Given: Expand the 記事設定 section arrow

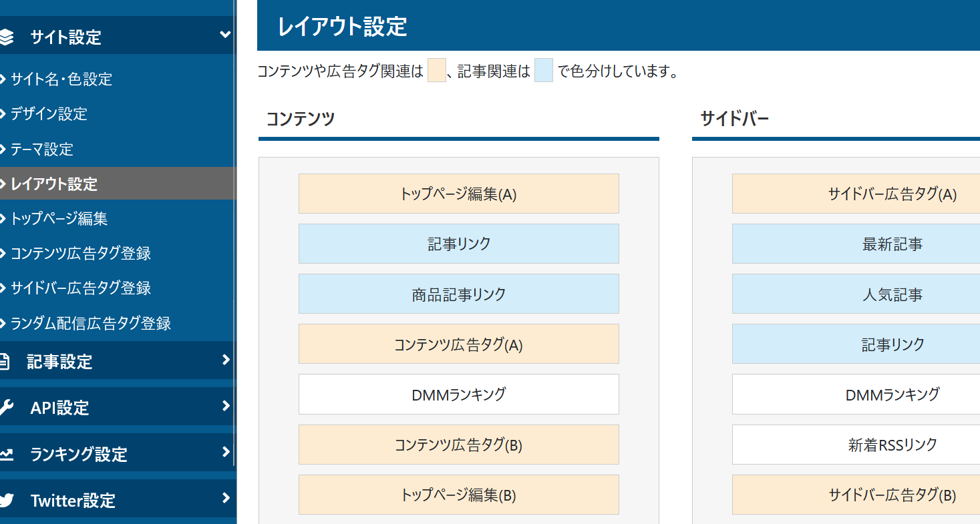Looking at the screenshot, I should pyautogui.click(x=225, y=360).
